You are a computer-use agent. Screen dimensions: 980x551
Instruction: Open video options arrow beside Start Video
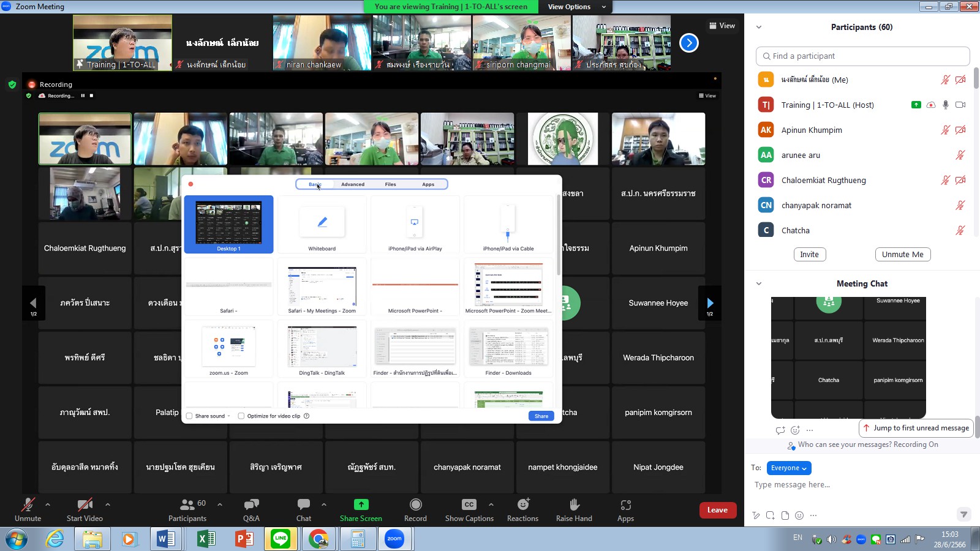108,504
